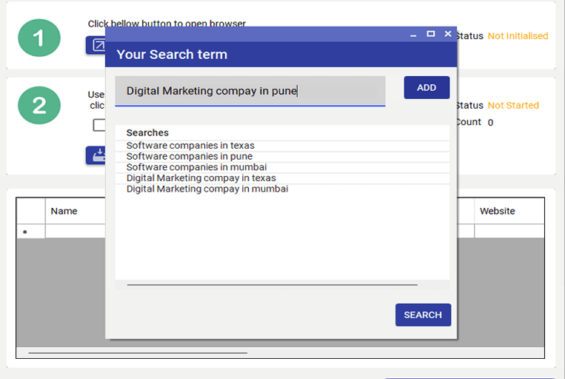Click the Name column header in results table
The image size is (565, 379).
pos(64,211)
